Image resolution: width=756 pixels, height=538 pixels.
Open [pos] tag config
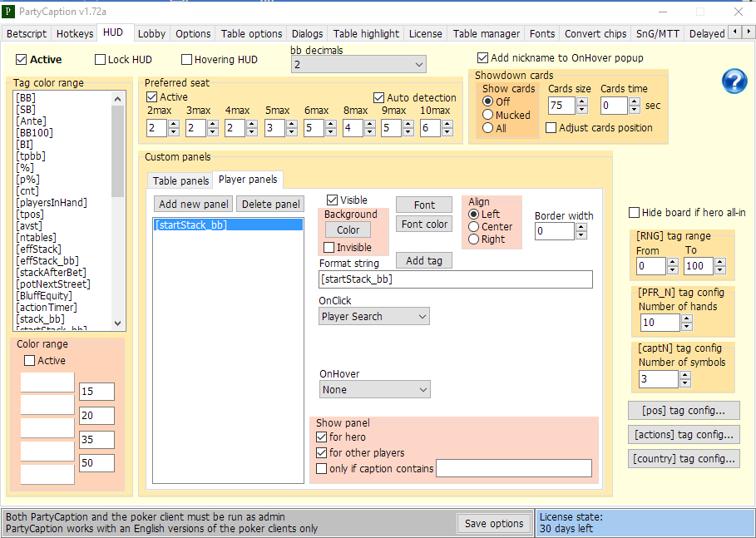point(684,410)
